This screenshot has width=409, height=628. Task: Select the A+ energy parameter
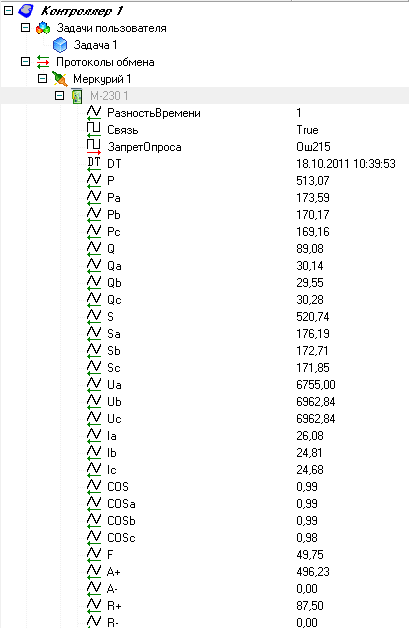(113, 572)
